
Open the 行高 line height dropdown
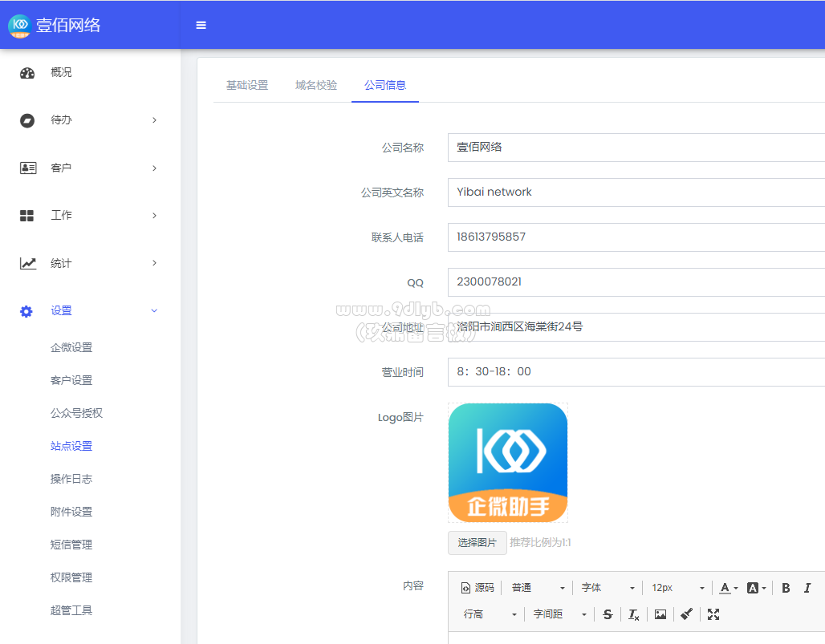pyautogui.click(x=490, y=614)
